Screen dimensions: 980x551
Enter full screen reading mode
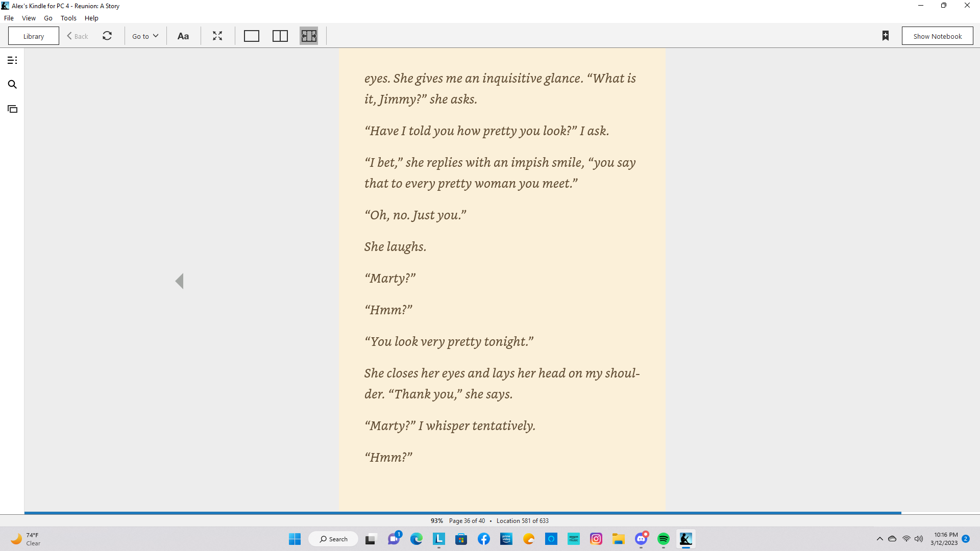(217, 36)
